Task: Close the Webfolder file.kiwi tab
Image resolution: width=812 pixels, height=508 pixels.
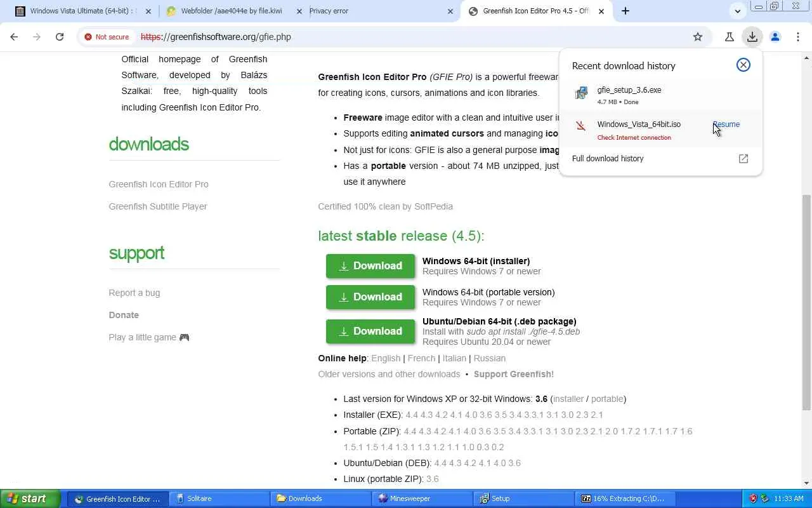Action: pos(299,11)
